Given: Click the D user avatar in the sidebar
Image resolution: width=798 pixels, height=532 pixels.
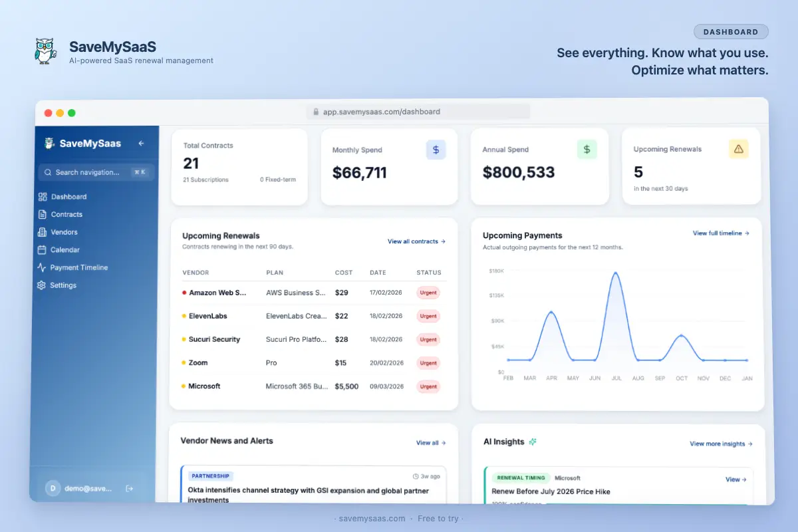Looking at the screenshot, I should coord(53,488).
